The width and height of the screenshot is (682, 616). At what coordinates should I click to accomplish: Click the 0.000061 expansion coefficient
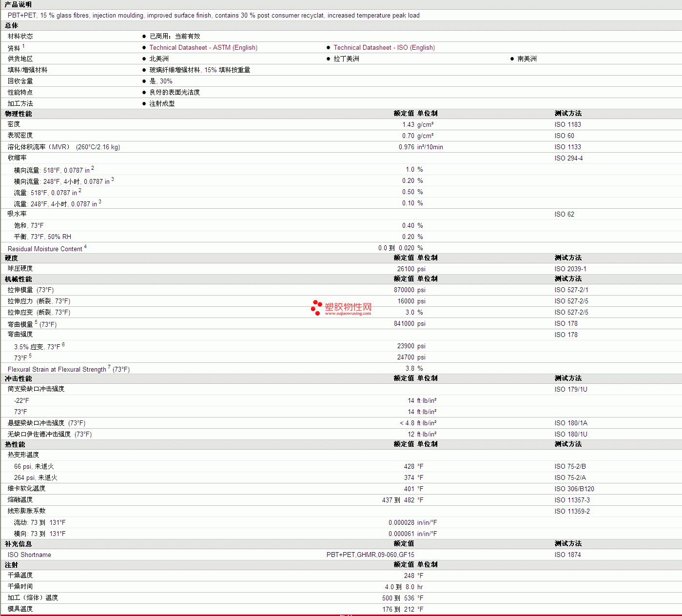[x=401, y=534]
